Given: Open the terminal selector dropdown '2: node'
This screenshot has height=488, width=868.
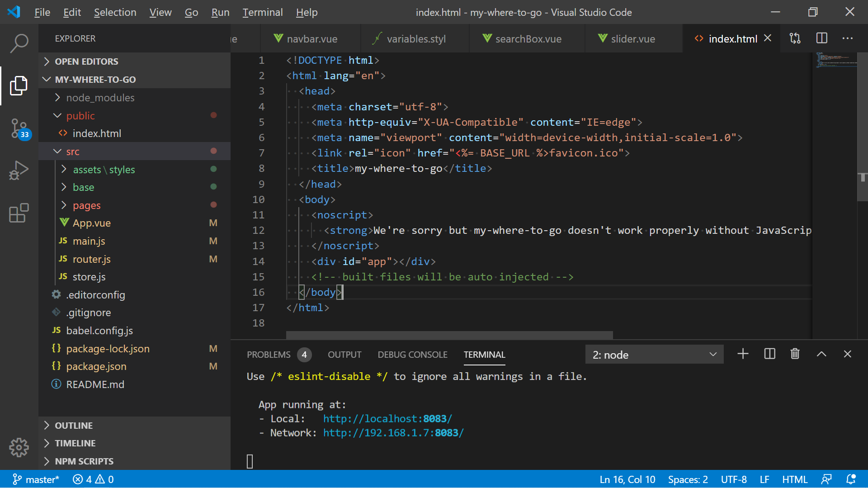Looking at the screenshot, I should pyautogui.click(x=654, y=355).
